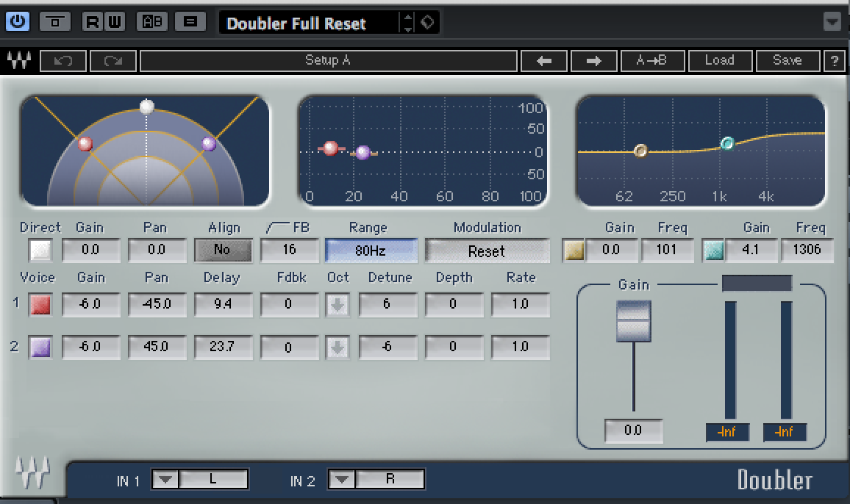Go to next preset with right arrow
Viewport: 850px width, 504px height.
point(593,61)
